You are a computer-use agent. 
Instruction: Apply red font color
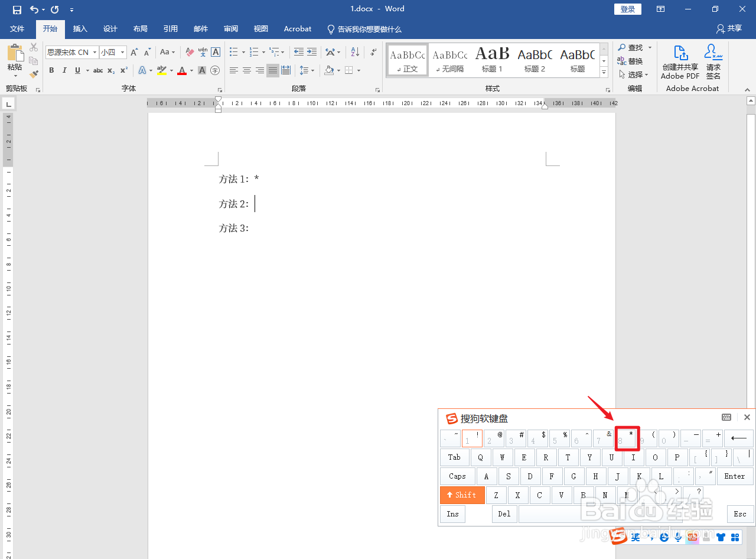(x=182, y=70)
